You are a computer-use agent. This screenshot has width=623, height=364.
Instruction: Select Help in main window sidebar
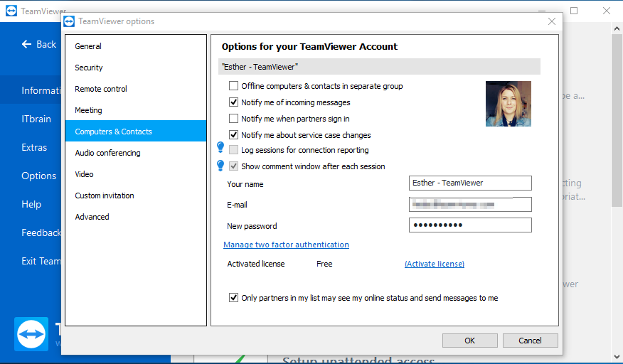31,204
